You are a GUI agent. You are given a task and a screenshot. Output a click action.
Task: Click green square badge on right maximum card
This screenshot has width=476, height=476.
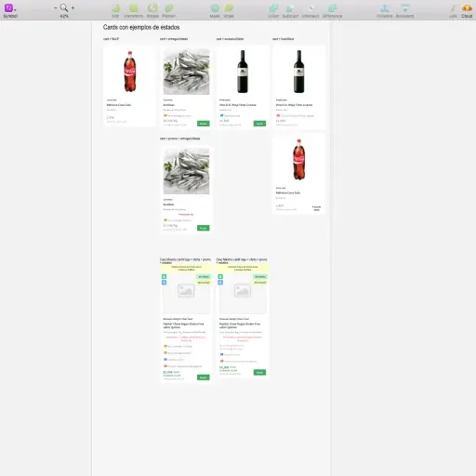click(220, 276)
